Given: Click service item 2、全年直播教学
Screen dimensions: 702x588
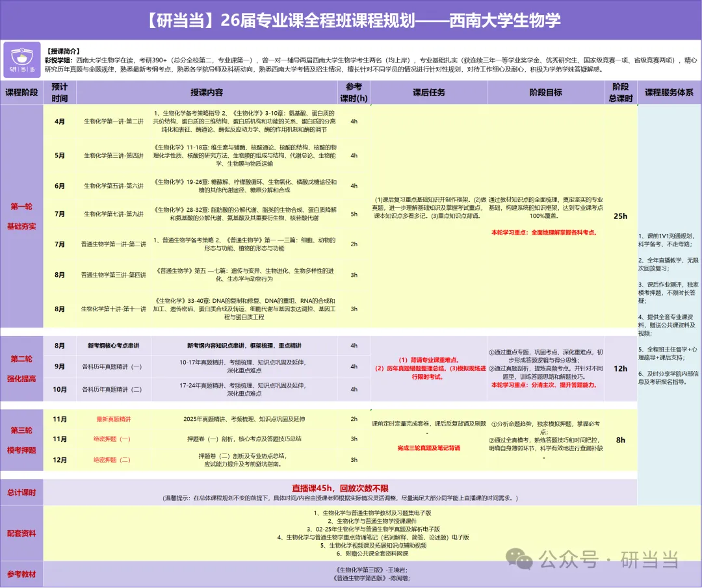Looking at the screenshot, I should tap(668, 264).
